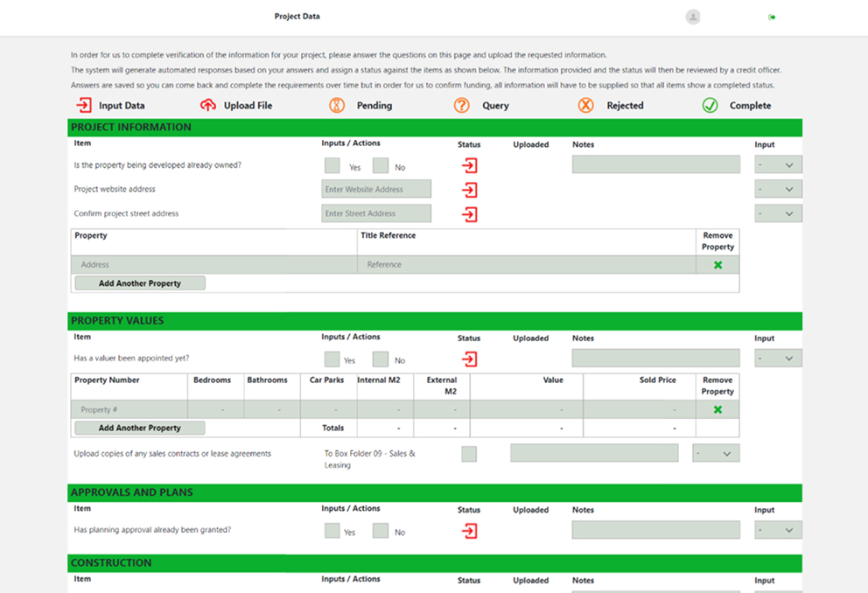Click the Bathrooms cell in property row
This screenshot has width=868, height=593.
point(272,409)
